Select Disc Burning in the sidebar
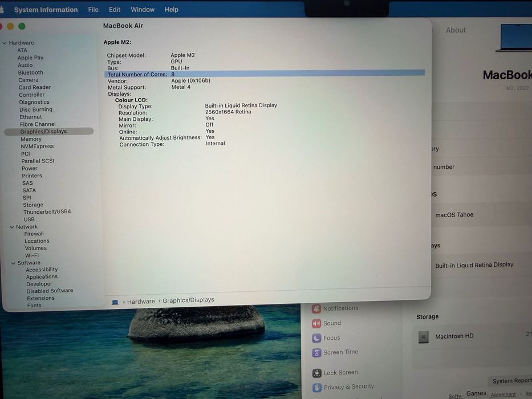Image resolution: width=532 pixels, height=399 pixels. click(x=36, y=109)
